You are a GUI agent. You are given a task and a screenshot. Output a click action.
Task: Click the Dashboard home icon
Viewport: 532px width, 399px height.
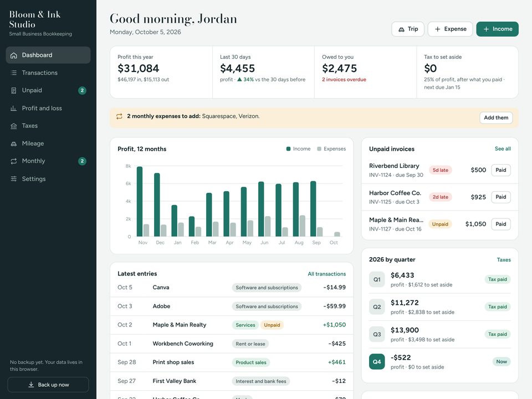tap(13, 55)
